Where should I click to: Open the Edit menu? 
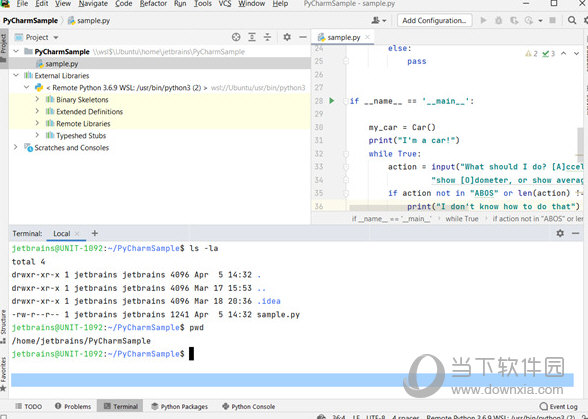coord(41,4)
